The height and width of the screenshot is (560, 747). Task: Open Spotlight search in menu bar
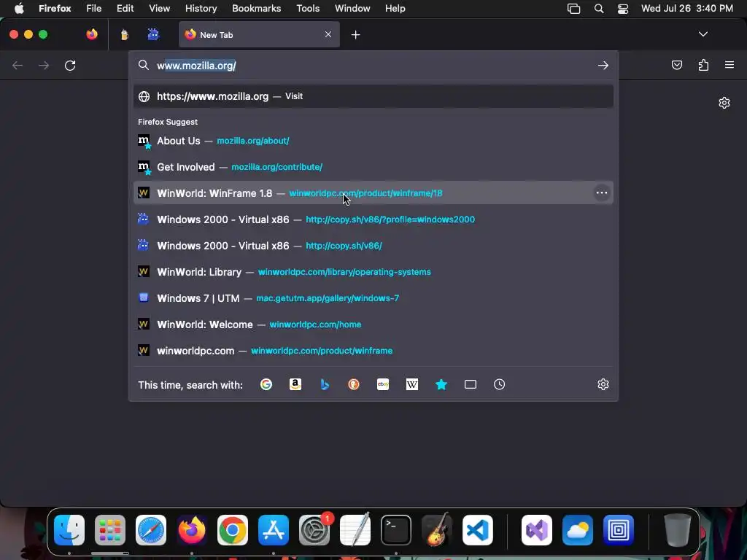coord(599,9)
